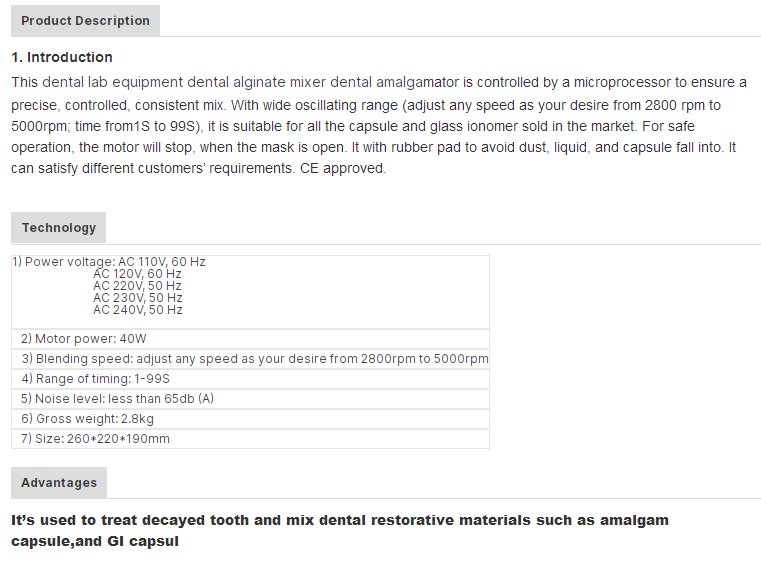This screenshot has width=761, height=580.
Task: Select the "Power voltage: AC 110V, 60 Hz" line
Action: pyautogui.click(x=109, y=262)
